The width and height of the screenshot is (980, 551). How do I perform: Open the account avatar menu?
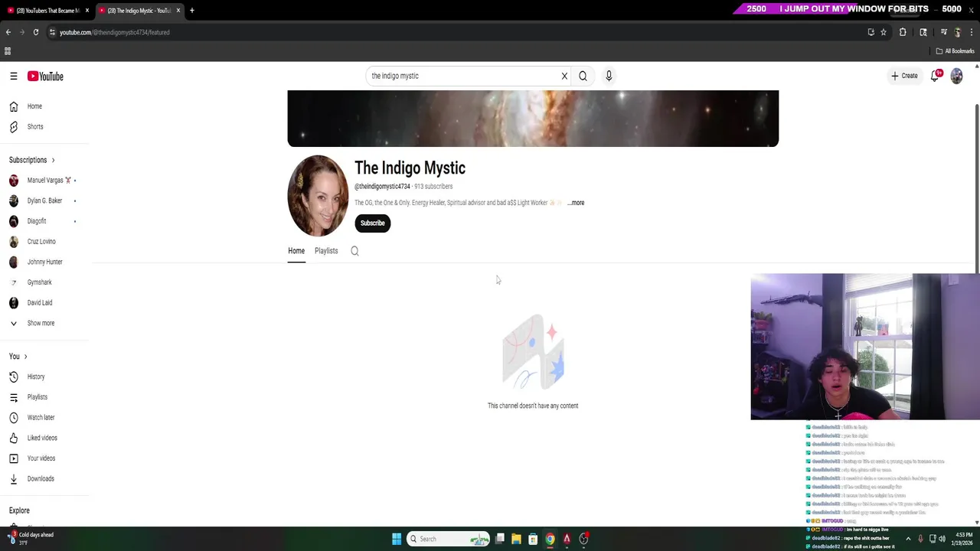tap(956, 76)
